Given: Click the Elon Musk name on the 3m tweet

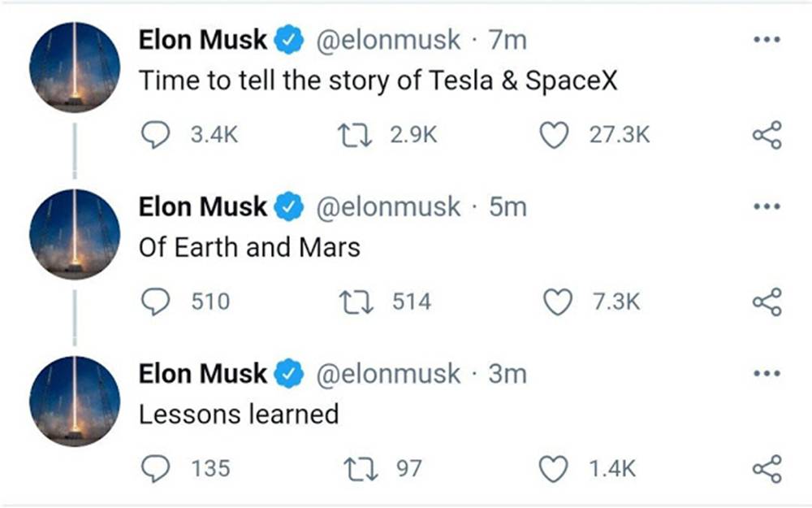Looking at the screenshot, I should (x=202, y=374).
